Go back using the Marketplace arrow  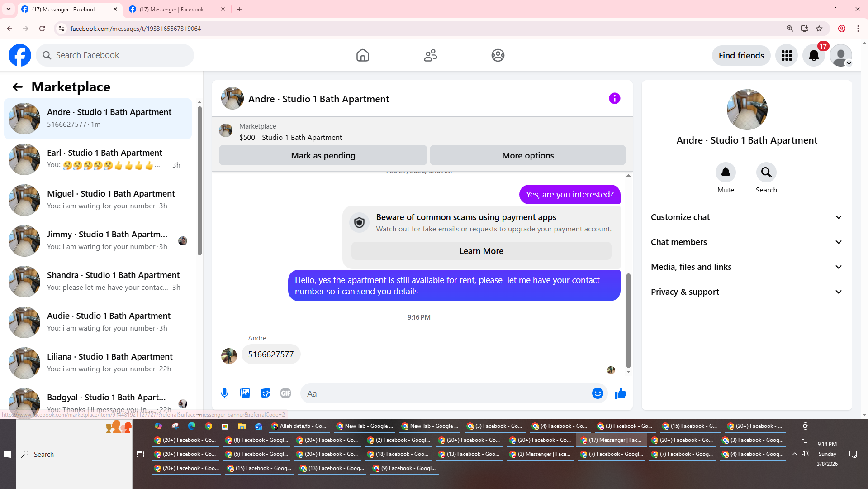click(x=18, y=87)
